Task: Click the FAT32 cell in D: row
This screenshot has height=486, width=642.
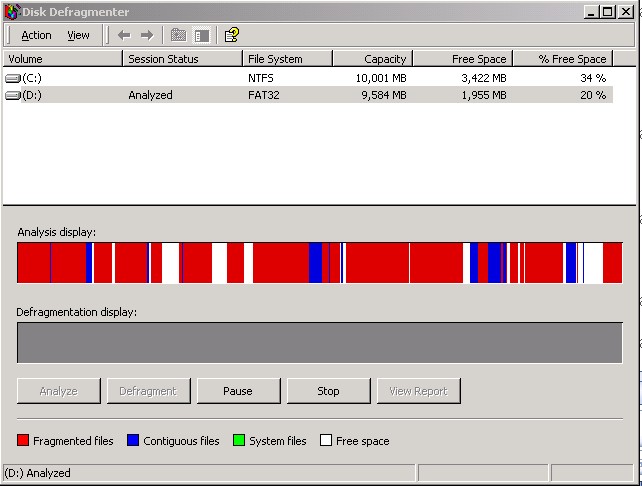Action: point(264,95)
